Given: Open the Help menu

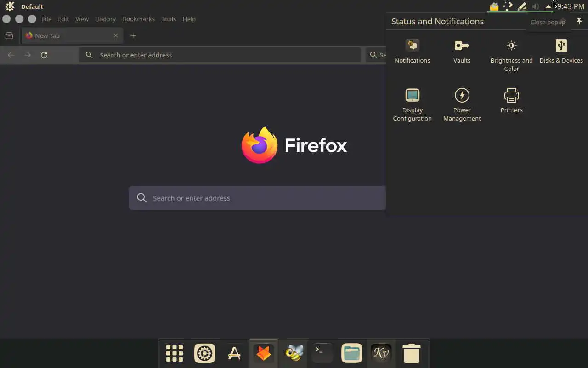Looking at the screenshot, I should point(189,19).
